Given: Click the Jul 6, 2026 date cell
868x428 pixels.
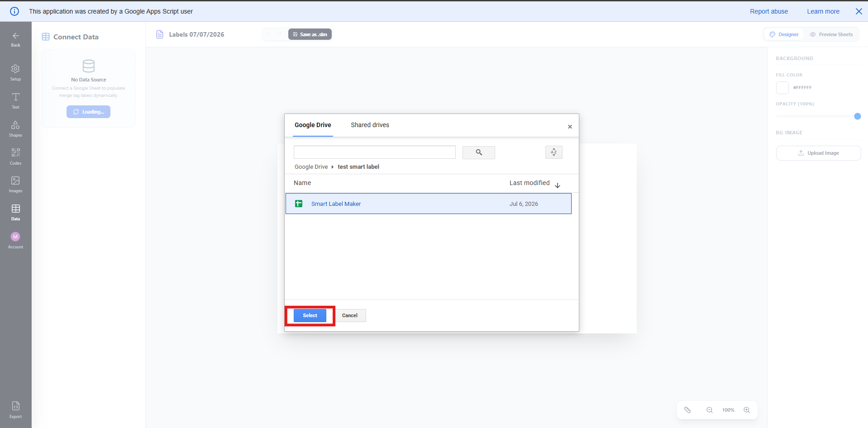Looking at the screenshot, I should [524, 204].
